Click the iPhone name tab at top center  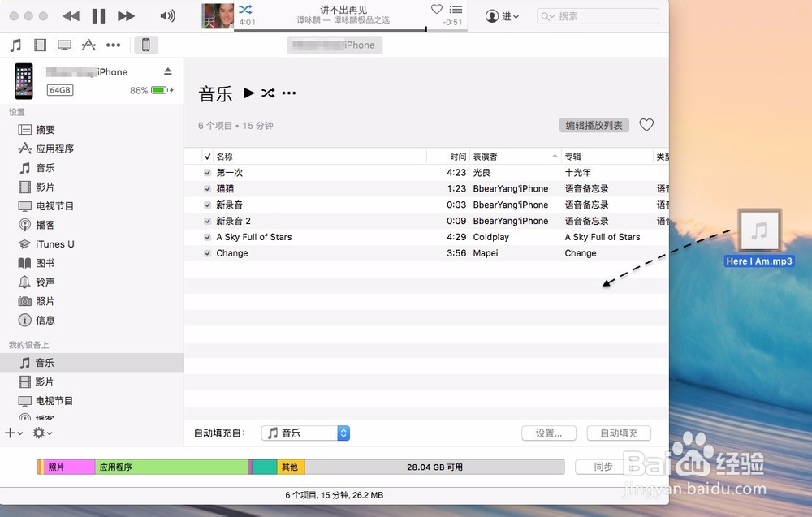335,45
